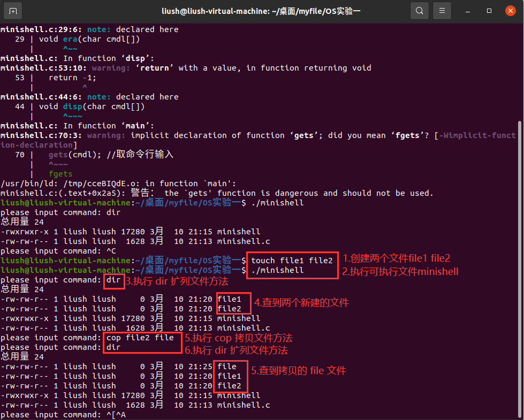
Task: Close the terminal window
Action: click(510, 11)
